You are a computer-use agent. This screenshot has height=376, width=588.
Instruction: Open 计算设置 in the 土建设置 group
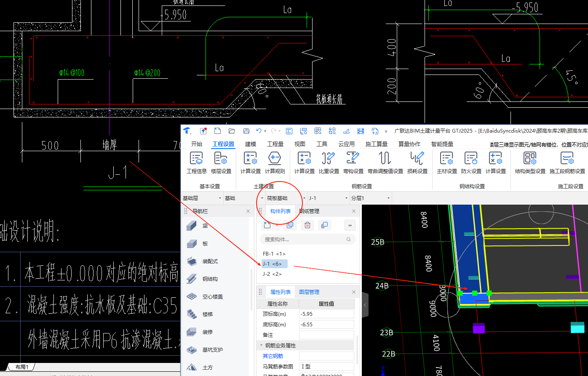click(x=250, y=163)
